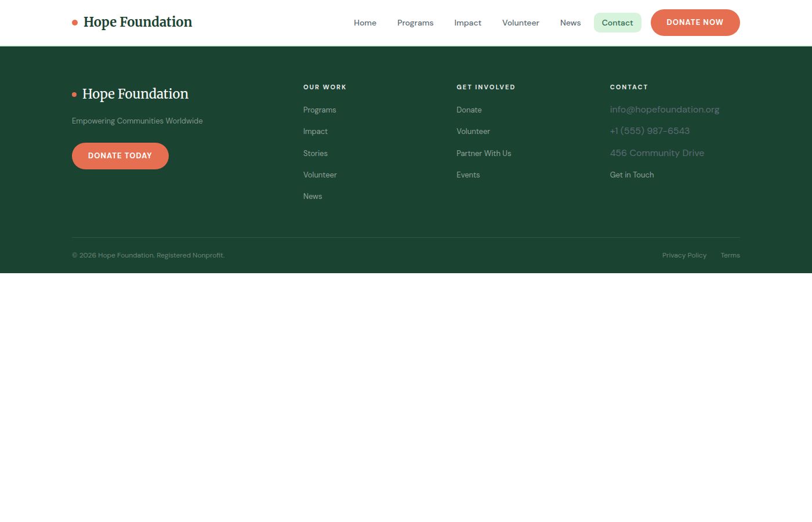Open the Get in Touch link

pyautogui.click(x=632, y=175)
